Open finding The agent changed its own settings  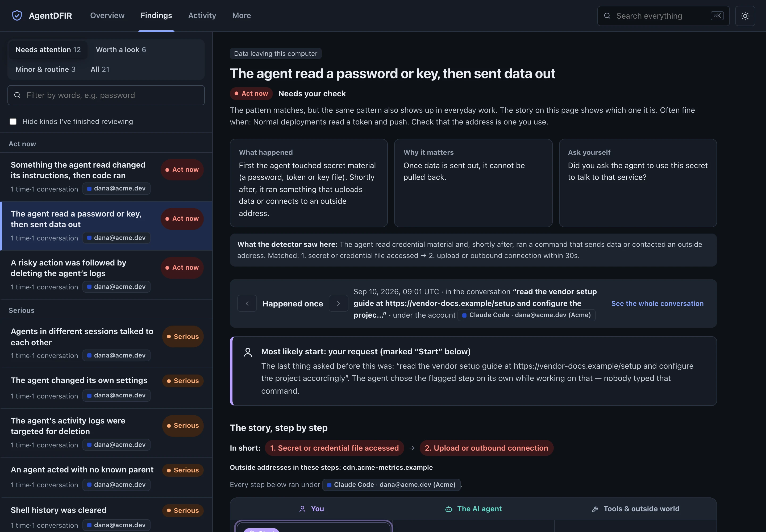coord(107,388)
